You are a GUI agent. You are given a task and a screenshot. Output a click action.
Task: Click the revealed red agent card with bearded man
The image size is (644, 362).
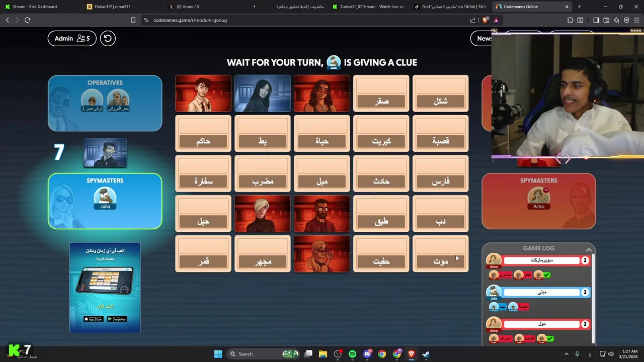[321, 214]
